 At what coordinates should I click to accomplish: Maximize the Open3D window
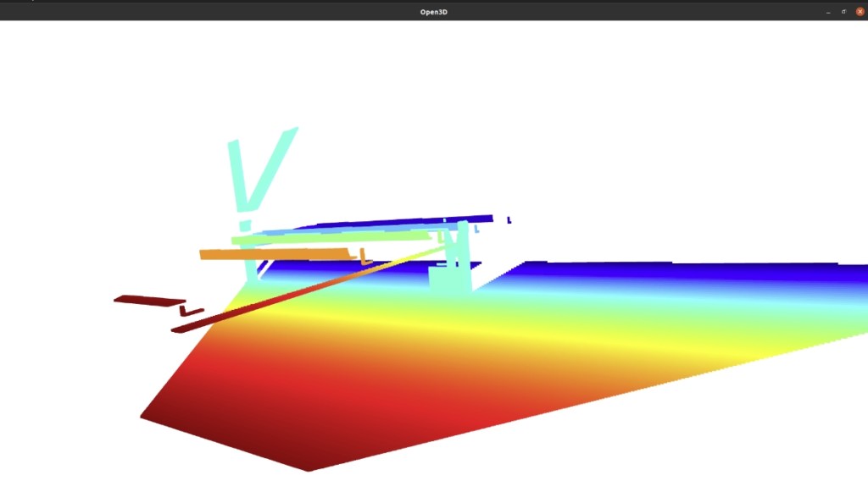pyautogui.click(x=843, y=11)
